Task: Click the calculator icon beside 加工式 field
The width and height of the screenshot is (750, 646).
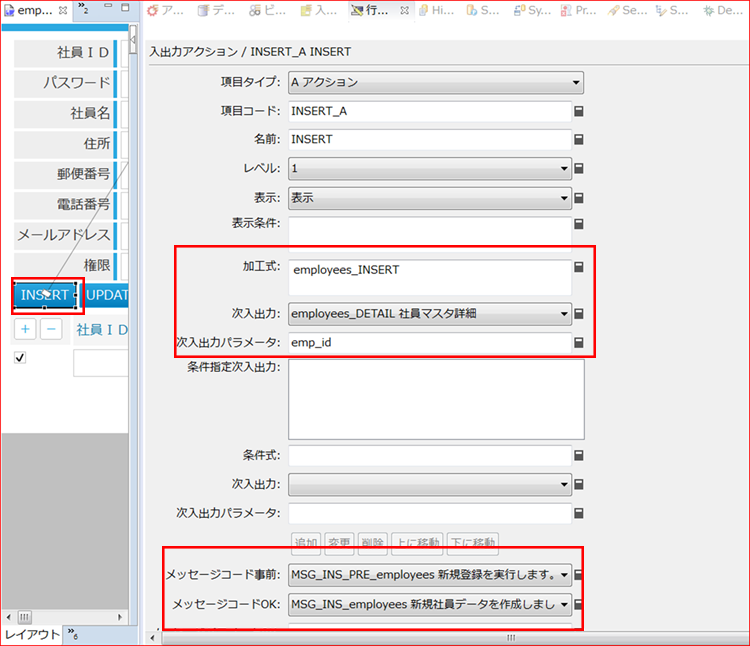Action: (x=578, y=268)
